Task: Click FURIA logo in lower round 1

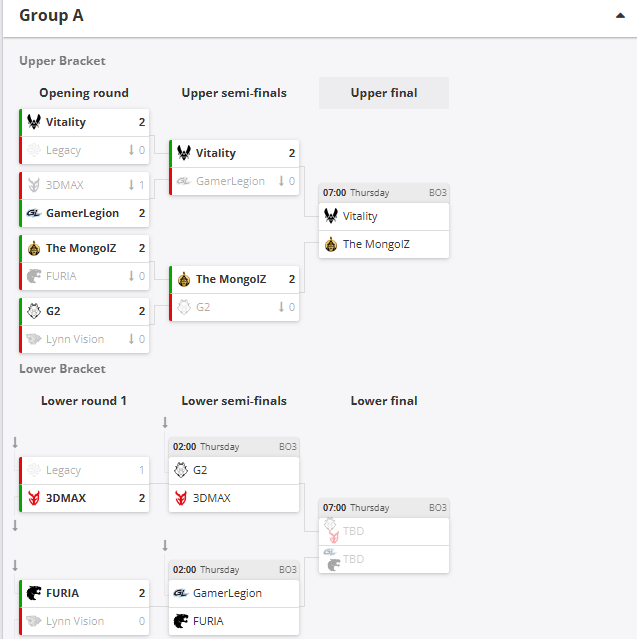Action: tap(34, 593)
